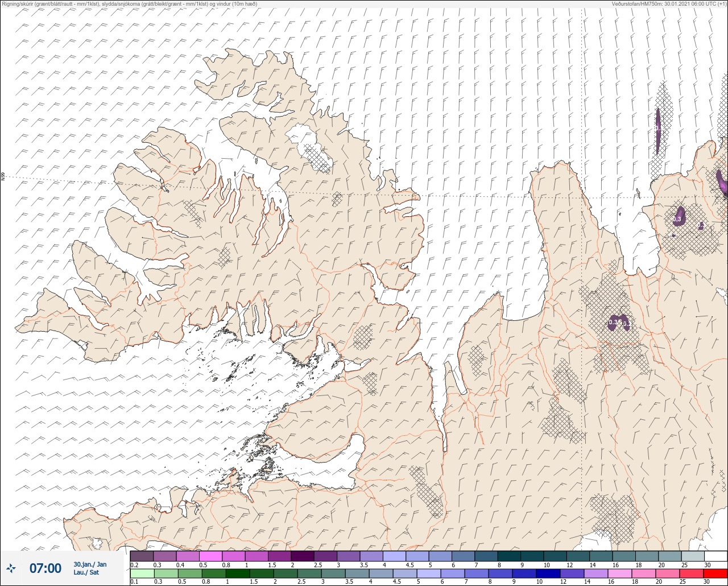Choose the bright red lower swatch labeled 30
728x586 pixels.
pos(715,573)
